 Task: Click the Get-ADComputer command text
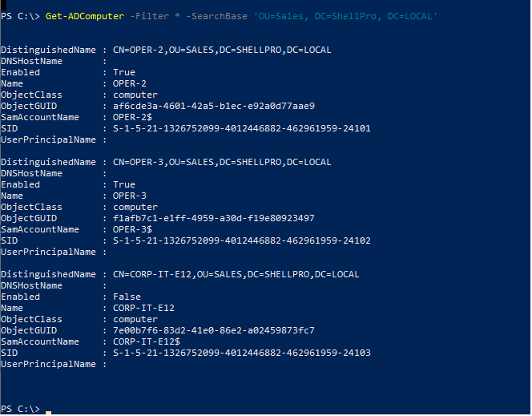pos(85,16)
